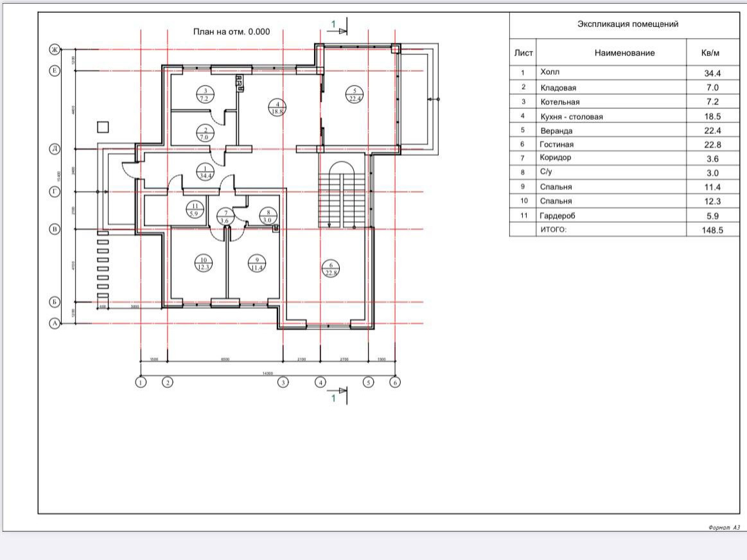The height and width of the screenshot is (560, 747).
Task: Select room marker 6 in the living room
Action: [x=330, y=269]
